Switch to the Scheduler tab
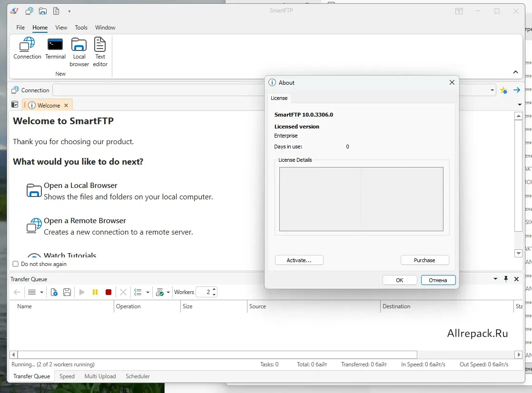 pyautogui.click(x=138, y=376)
